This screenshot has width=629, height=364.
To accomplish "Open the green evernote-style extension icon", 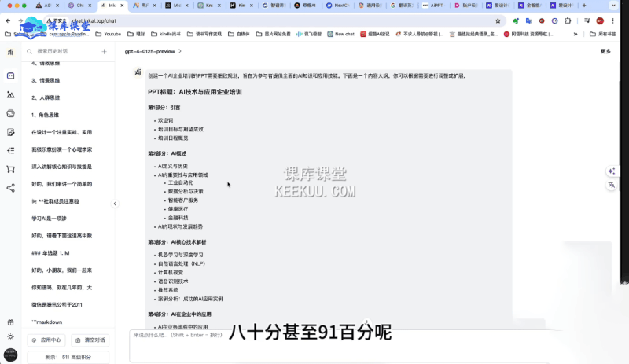I will (x=516, y=21).
